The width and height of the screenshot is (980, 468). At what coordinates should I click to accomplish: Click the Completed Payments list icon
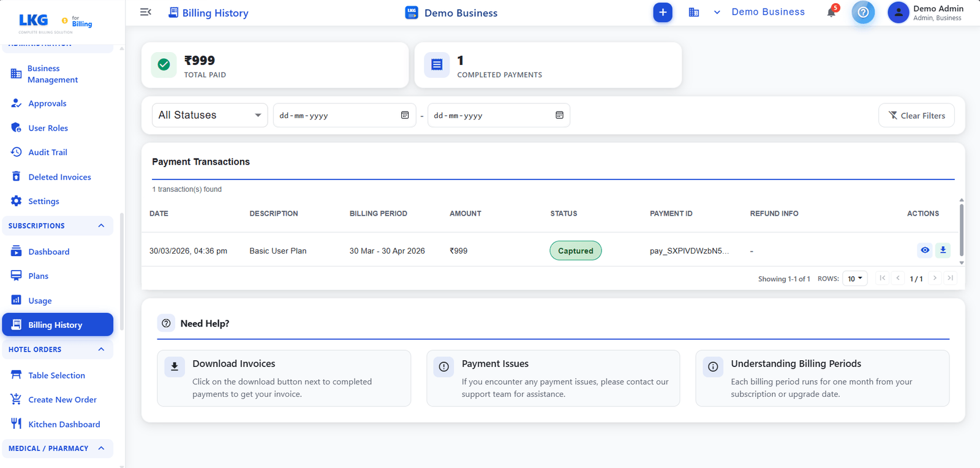(437, 64)
